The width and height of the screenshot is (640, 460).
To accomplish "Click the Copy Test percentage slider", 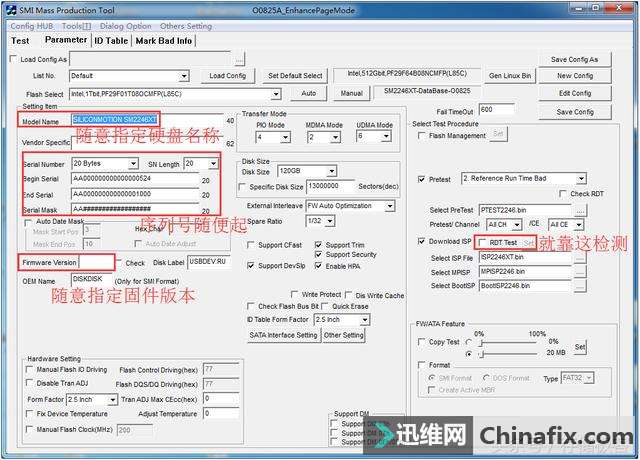I will click(x=509, y=342).
